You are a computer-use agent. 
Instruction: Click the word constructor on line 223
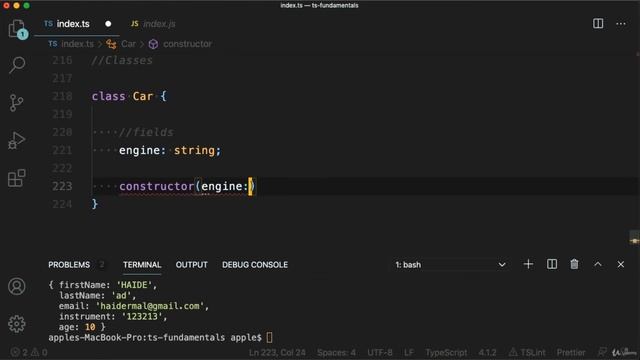click(157, 187)
